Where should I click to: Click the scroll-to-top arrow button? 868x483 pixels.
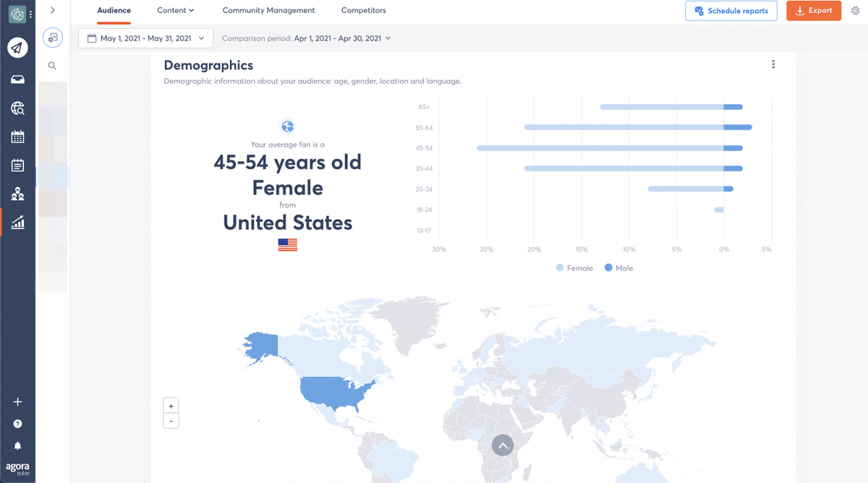click(503, 445)
